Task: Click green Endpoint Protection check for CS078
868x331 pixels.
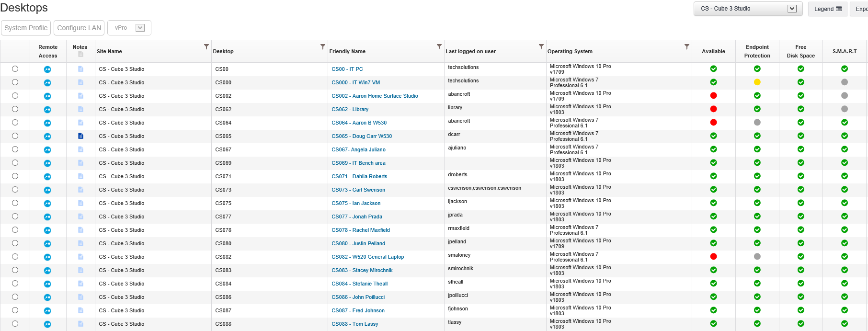Action: pos(757,229)
